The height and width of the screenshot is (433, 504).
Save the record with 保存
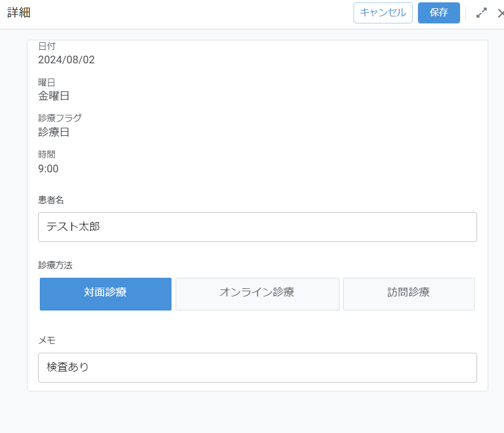tap(439, 13)
